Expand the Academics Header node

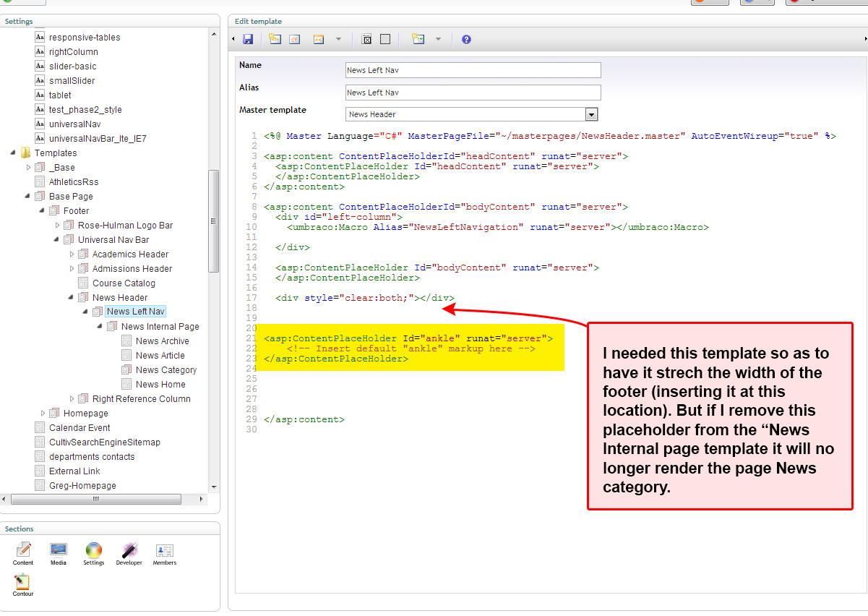coord(72,254)
